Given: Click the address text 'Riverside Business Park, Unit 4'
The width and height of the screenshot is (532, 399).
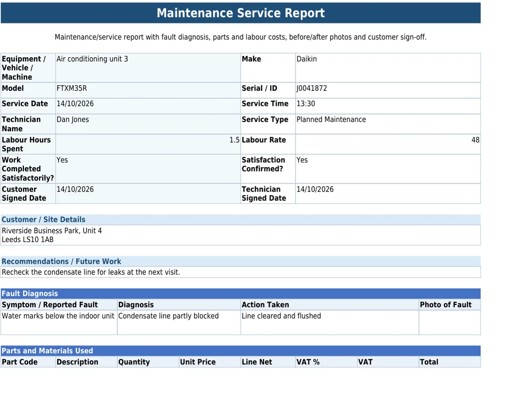Looking at the screenshot, I should coord(52,231).
